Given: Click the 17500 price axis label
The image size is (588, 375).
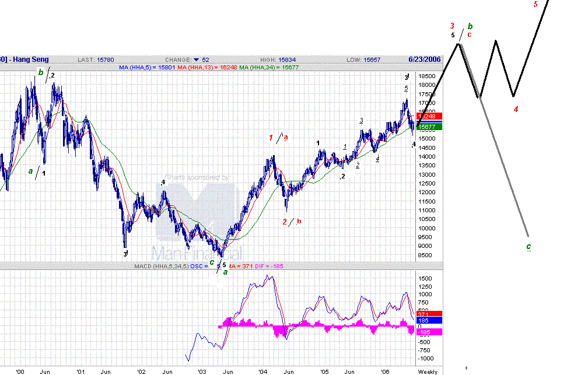Looking at the screenshot, I should tap(427, 94).
